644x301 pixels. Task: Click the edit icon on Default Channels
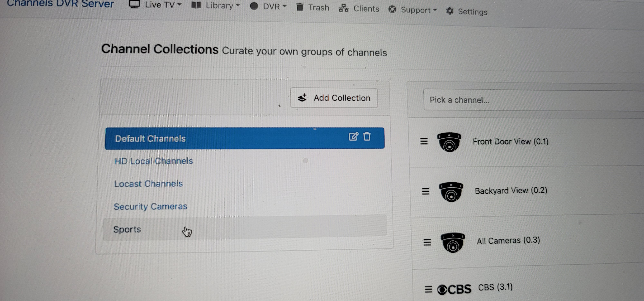click(353, 137)
